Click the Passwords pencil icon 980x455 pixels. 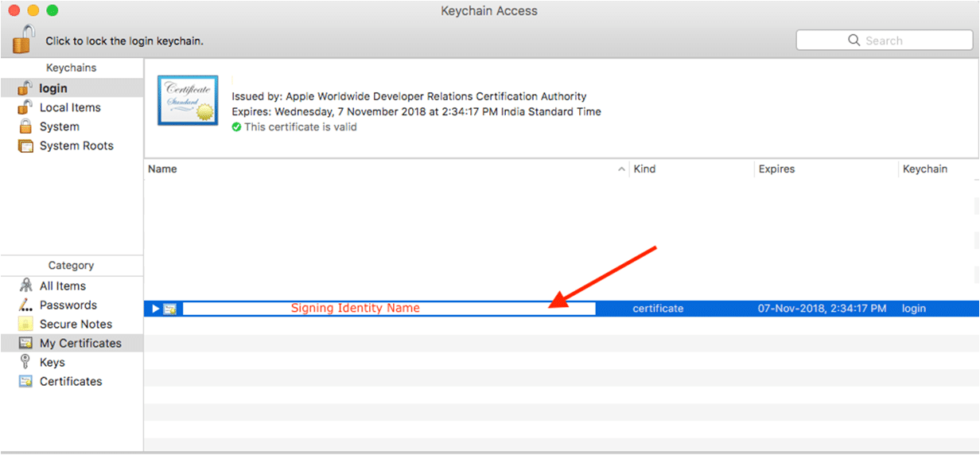[25, 305]
